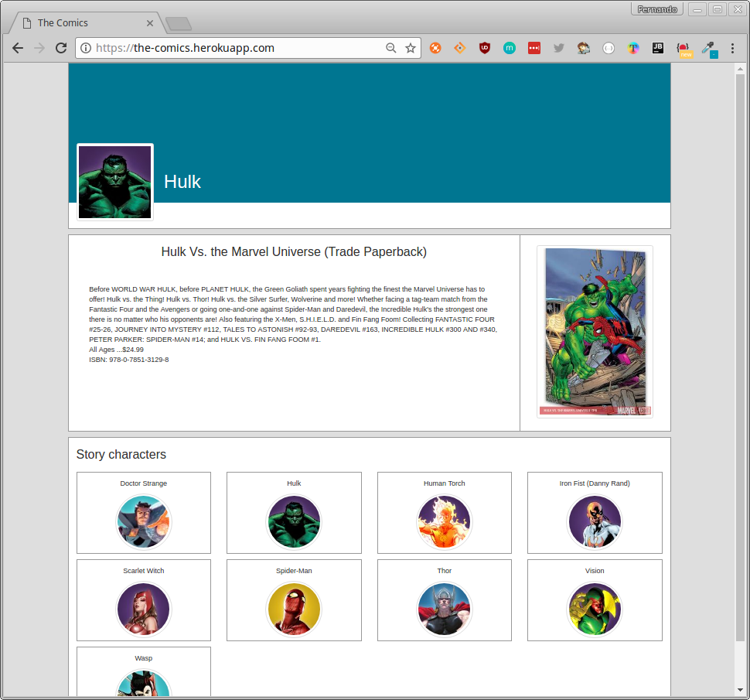Open the Hulk character card

(294, 513)
